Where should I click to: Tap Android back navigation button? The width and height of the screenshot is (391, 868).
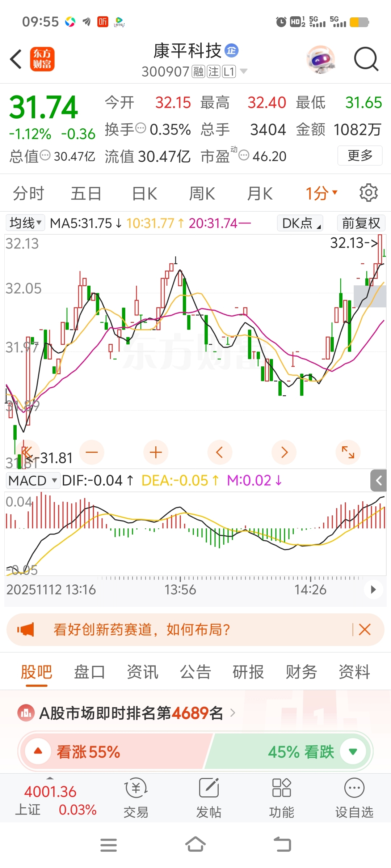pyautogui.click(x=282, y=845)
